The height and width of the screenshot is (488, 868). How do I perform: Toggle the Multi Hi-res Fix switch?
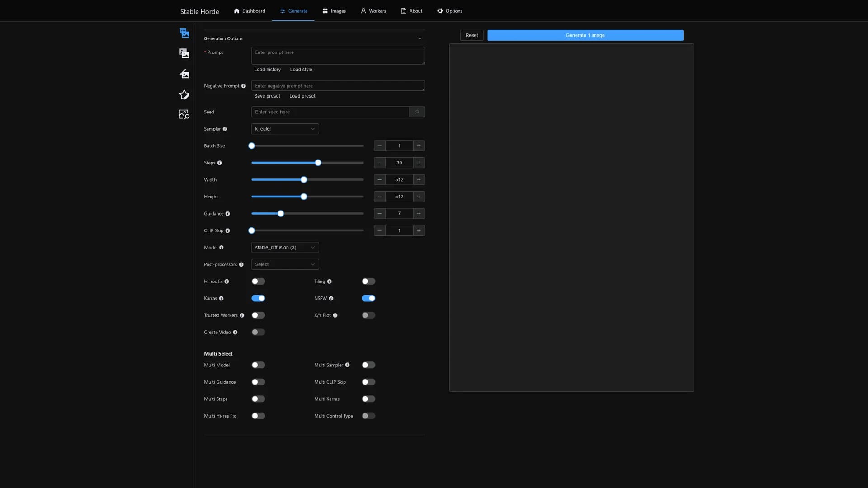click(x=258, y=416)
